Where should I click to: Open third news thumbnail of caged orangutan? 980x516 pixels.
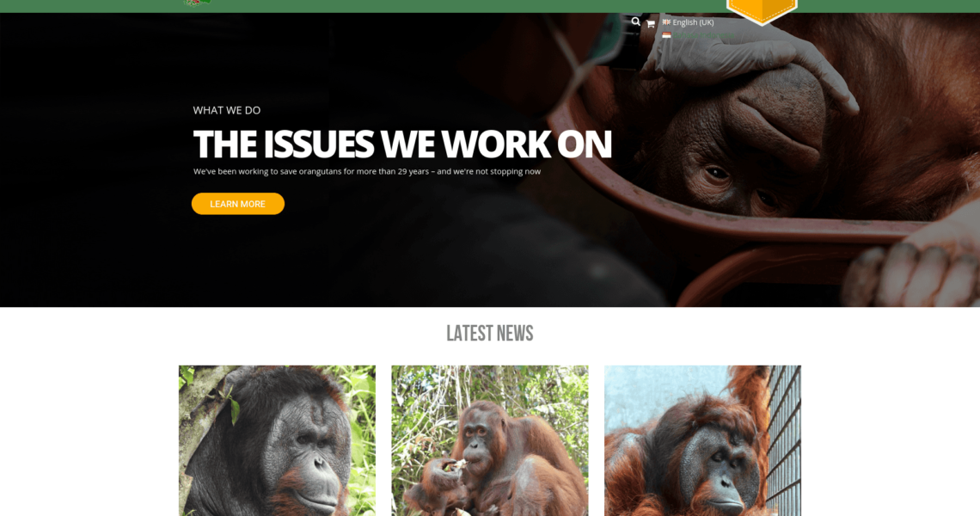tap(702, 440)
